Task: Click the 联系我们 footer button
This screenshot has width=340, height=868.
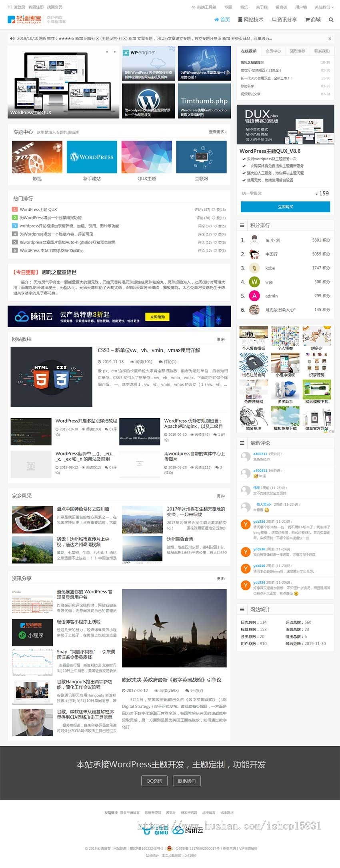Action: (187, 781)
